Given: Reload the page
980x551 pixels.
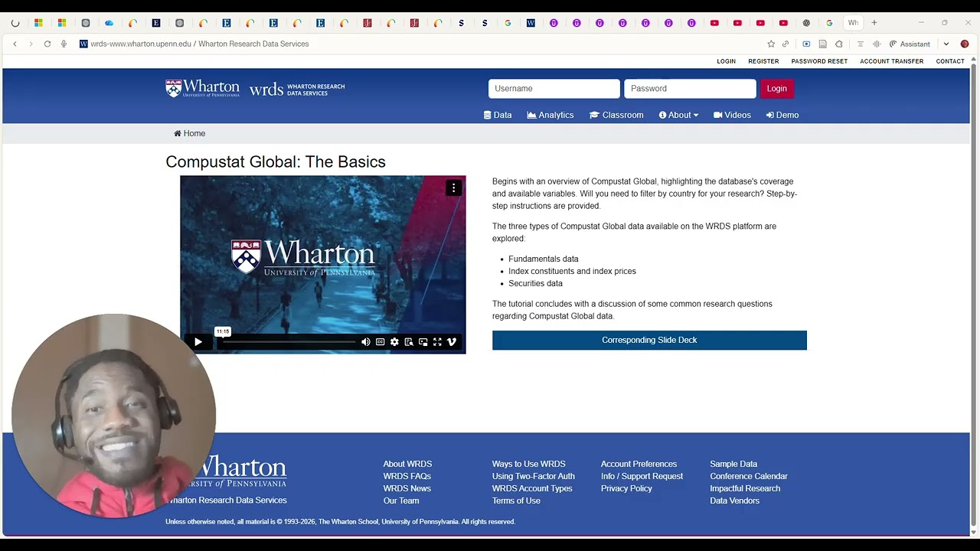Looking at the screenshot, I should point(47,44).
